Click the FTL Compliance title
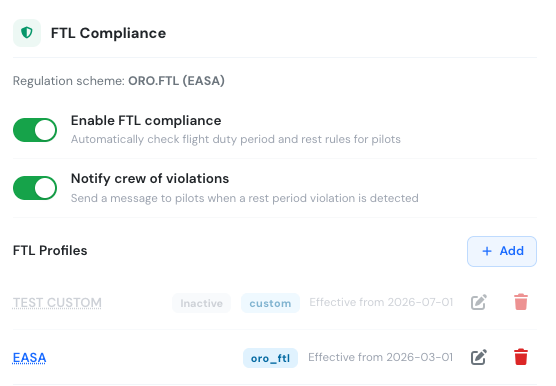Image resolution: width=556 pixels, height=386 pixels. [108, 33]
